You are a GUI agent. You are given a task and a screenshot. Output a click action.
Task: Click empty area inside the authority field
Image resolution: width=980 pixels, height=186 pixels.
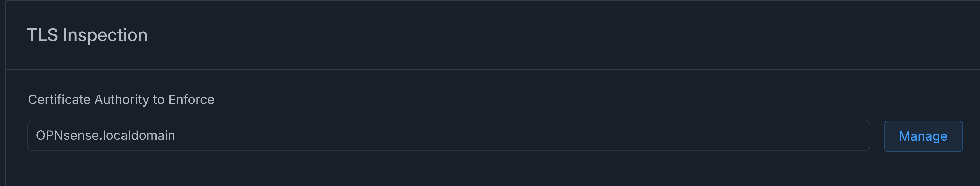click(533, 136)
